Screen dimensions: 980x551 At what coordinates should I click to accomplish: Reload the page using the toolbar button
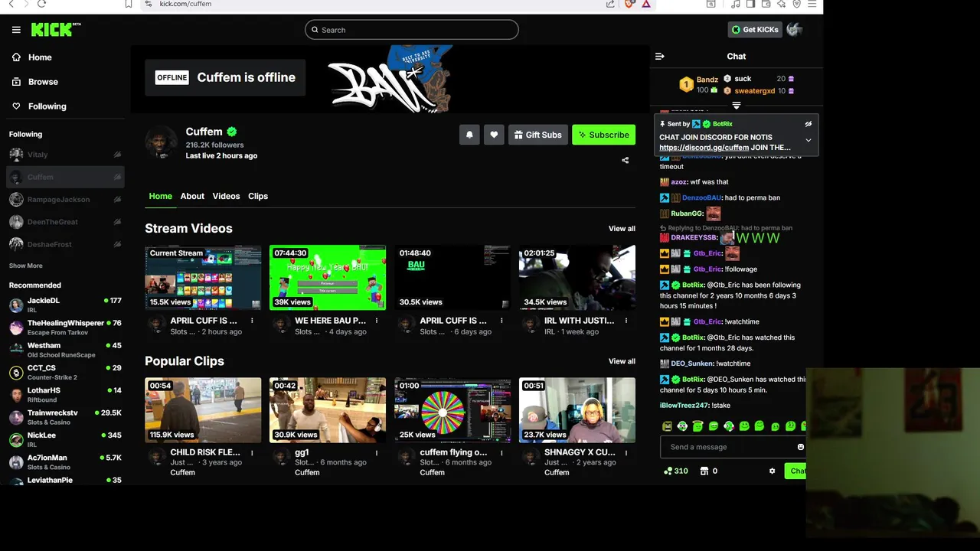tap(41, 4)
